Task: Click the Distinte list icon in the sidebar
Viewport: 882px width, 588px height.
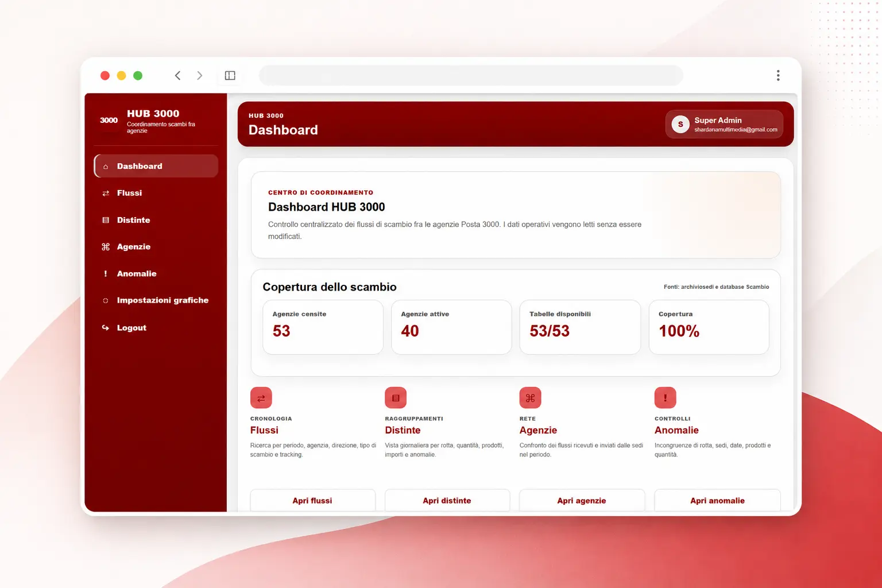Action: (x=106, y=220)
